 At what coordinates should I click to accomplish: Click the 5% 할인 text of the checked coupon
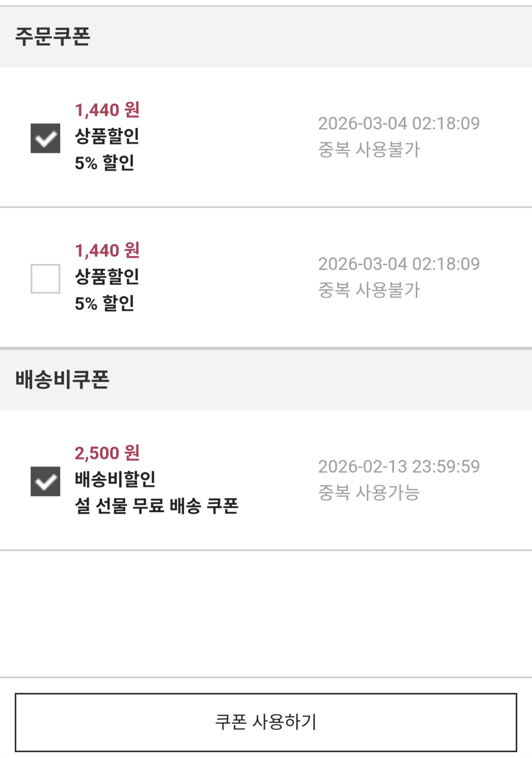pos(104,163)
